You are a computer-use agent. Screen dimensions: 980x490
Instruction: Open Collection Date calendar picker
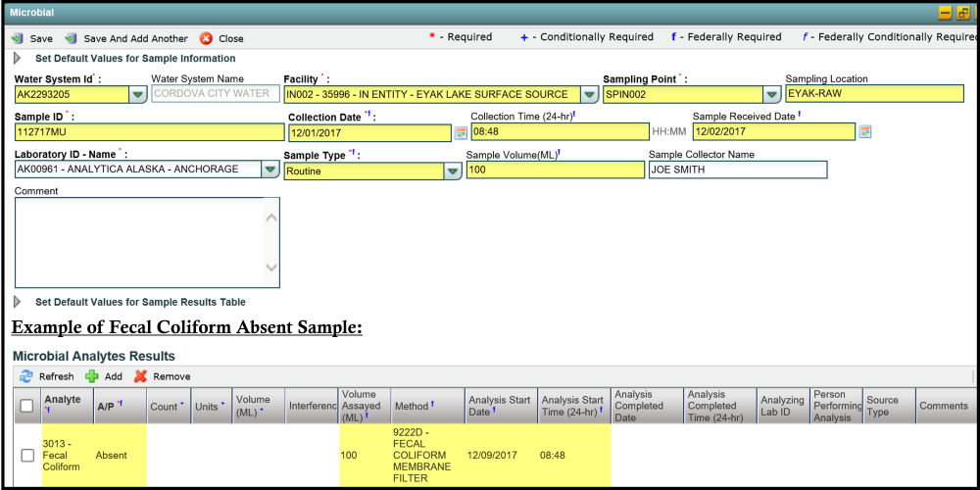(460, 132)
